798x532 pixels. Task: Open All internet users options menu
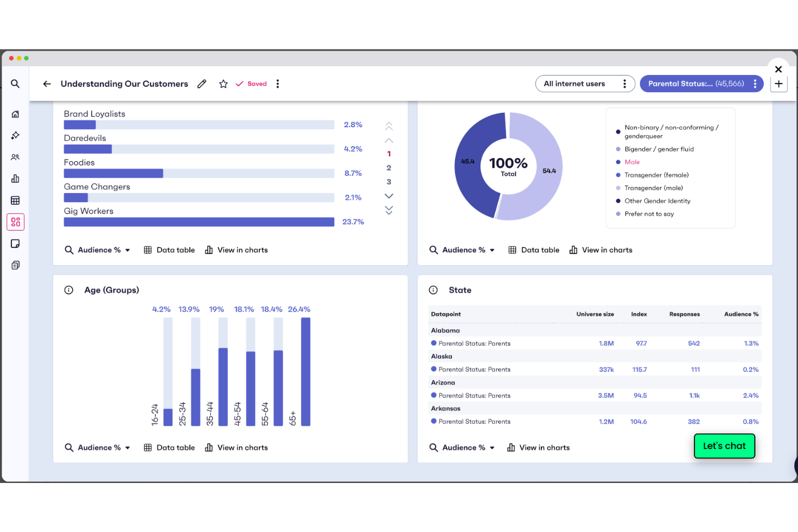(x=624, y=84)
